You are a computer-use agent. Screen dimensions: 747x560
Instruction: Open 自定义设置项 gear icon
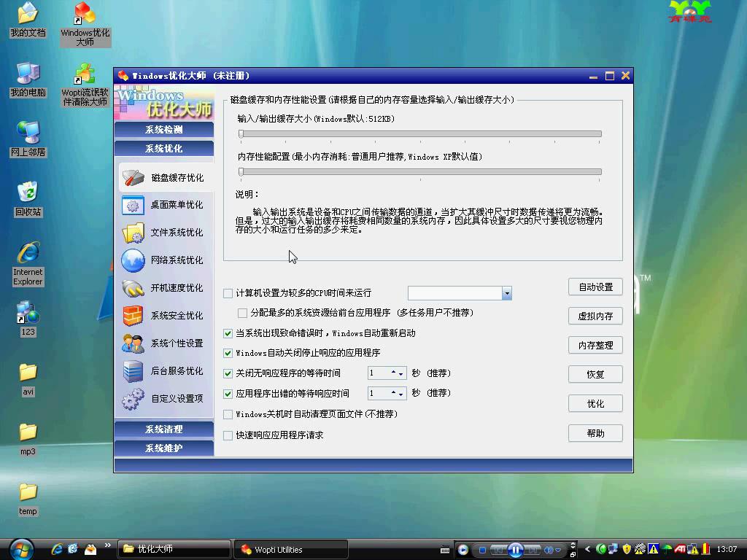point(133,399)
